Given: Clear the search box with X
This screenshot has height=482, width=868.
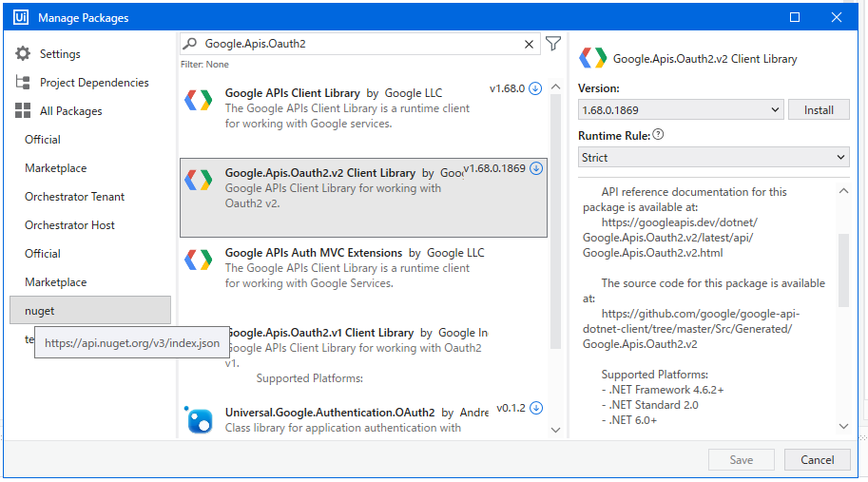Looking at the screenshot, I should [x=530, y=44].
